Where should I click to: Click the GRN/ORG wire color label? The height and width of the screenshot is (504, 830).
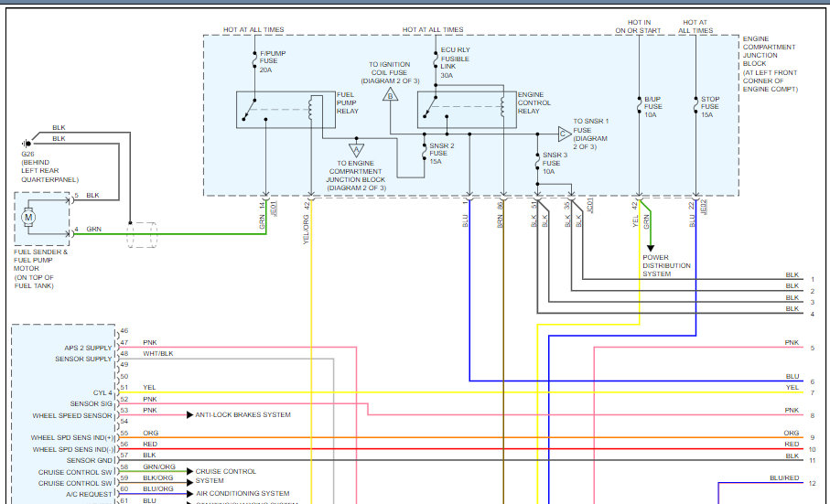point(159,467)
